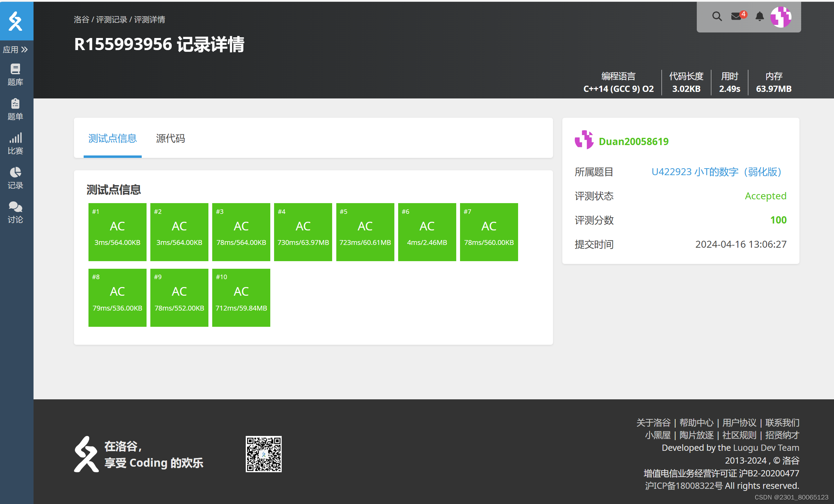Screen dimensions: 834x504
Task: Open the mail inbox with 4 unread
Action: [x=738, y=16]
